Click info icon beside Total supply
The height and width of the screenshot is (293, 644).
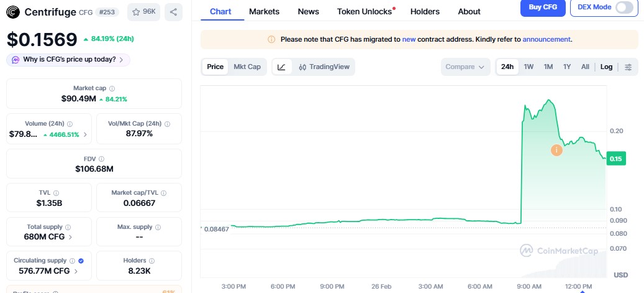click(x=68, y=227)
